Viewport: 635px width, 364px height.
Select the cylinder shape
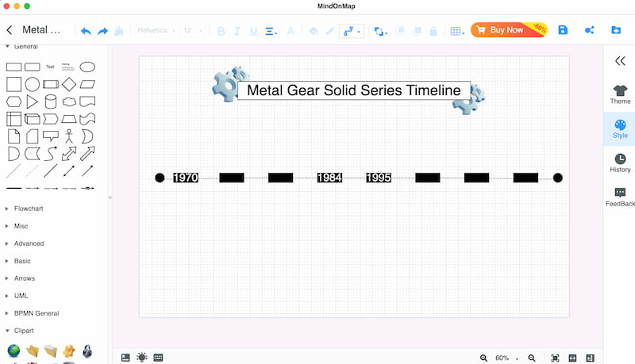pyautogui.click(x=51, y=102)
